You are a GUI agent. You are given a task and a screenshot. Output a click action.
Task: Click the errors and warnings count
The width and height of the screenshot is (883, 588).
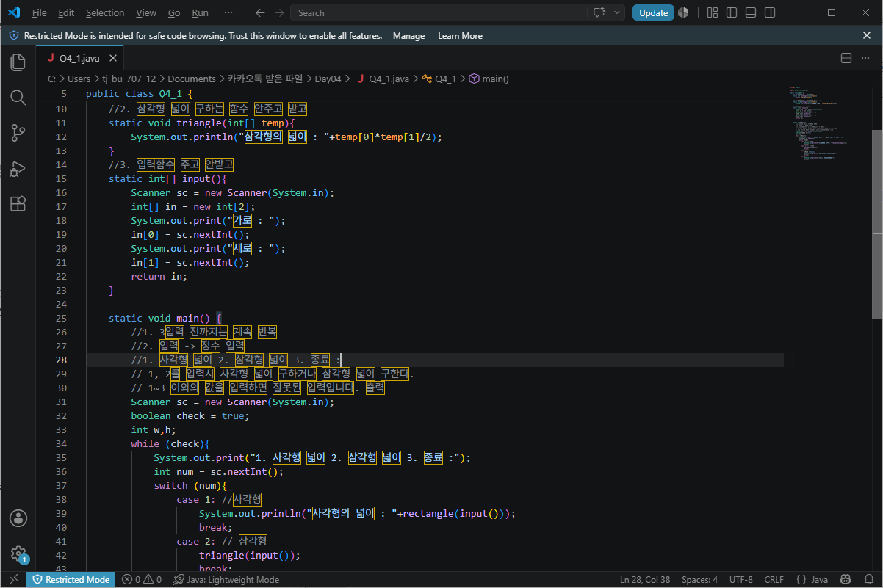[142, 580]
